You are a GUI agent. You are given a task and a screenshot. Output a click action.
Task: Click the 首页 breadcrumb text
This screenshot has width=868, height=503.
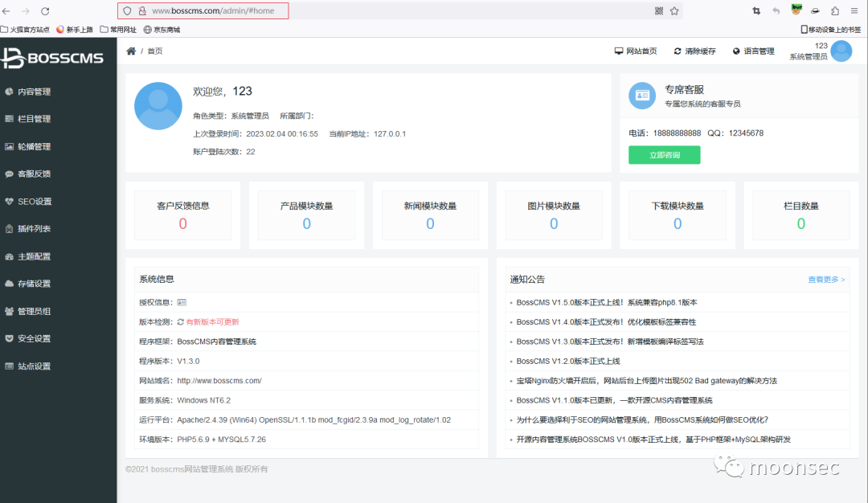tap(155, 51)
